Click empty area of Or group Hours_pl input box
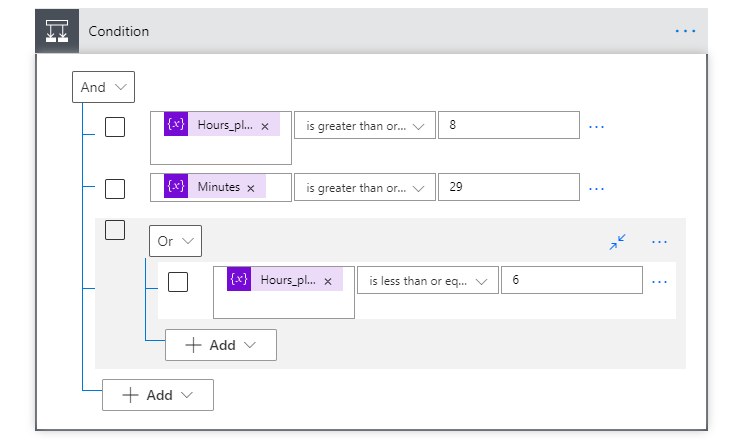 (x=284, y=305)
